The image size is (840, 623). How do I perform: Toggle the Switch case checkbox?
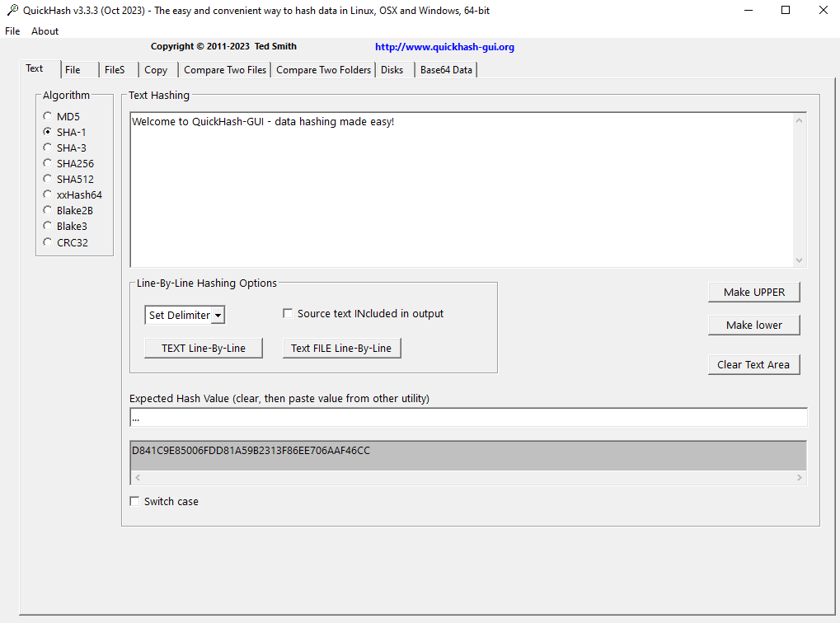(x=134, y=501)
